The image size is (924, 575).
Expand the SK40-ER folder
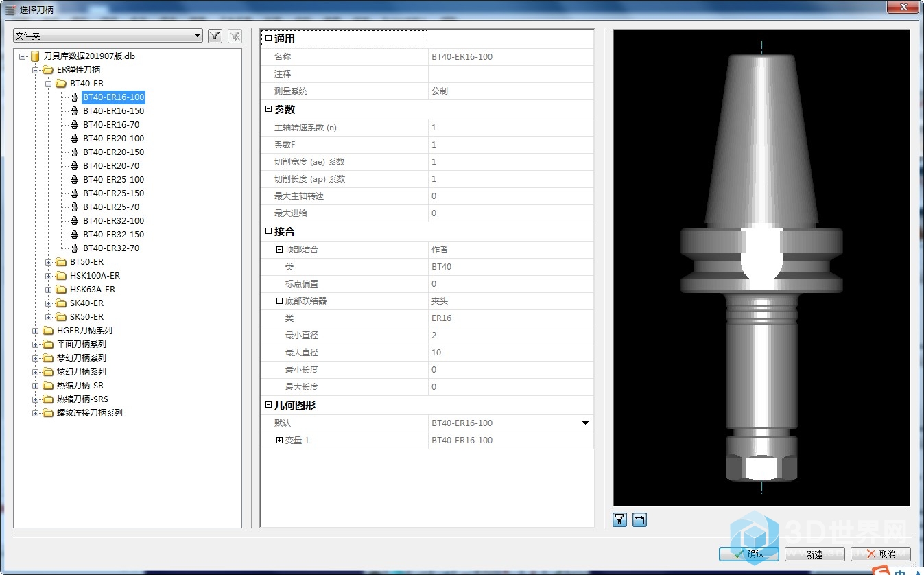pos(49,303)
